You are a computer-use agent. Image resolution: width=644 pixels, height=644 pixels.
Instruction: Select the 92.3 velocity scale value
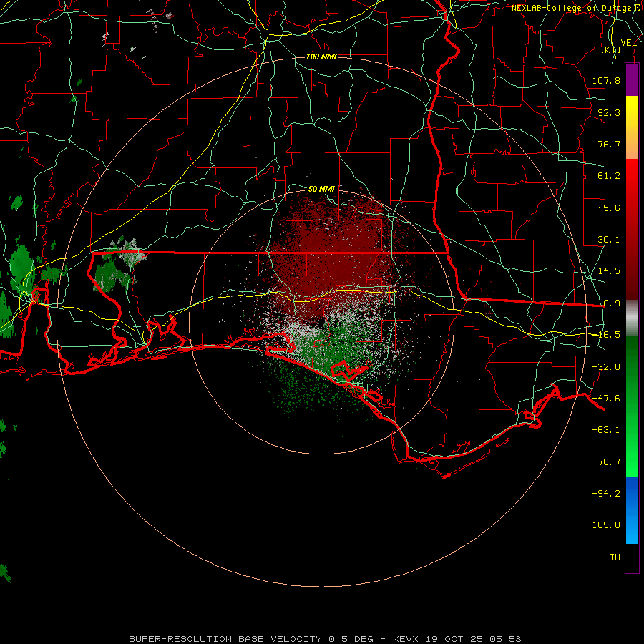click(609, 112)
